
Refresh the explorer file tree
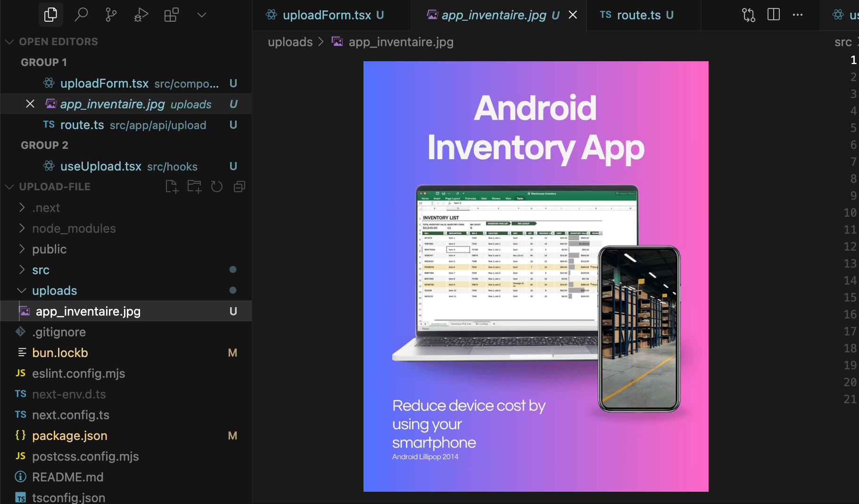[x=217, y=187]
